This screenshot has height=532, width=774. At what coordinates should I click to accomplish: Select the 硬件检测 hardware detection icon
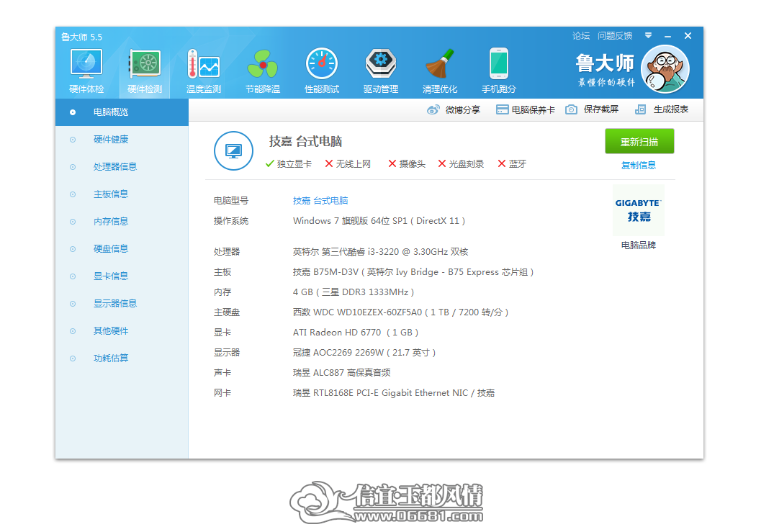pyautogui.click(x=145, y=71)
